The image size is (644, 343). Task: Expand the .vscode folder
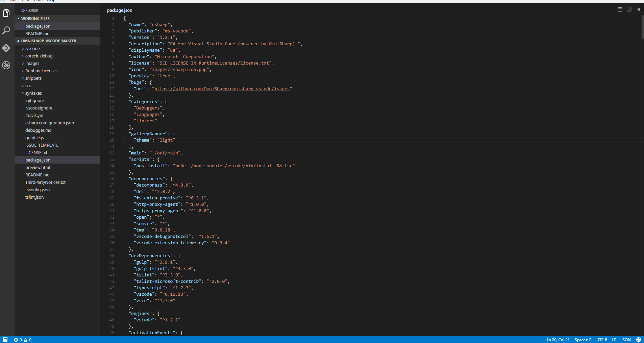pyautogui.click(x=32, y=49)
